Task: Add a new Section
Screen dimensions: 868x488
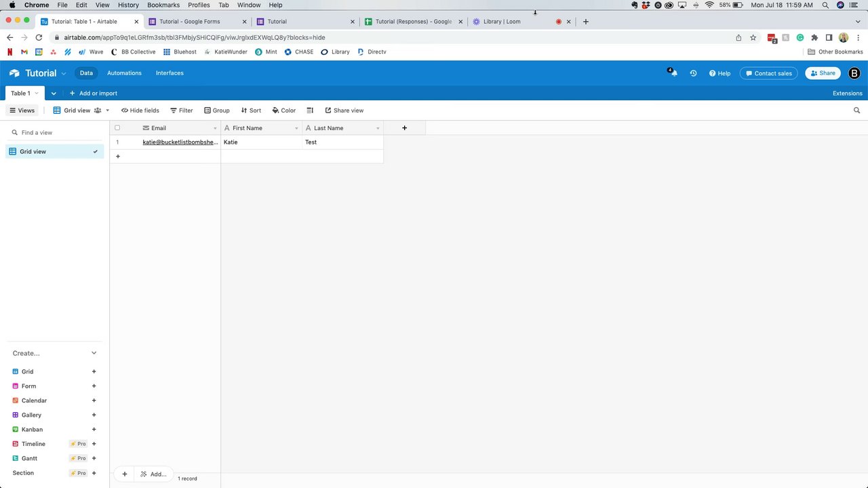Action: click(94, 473)
